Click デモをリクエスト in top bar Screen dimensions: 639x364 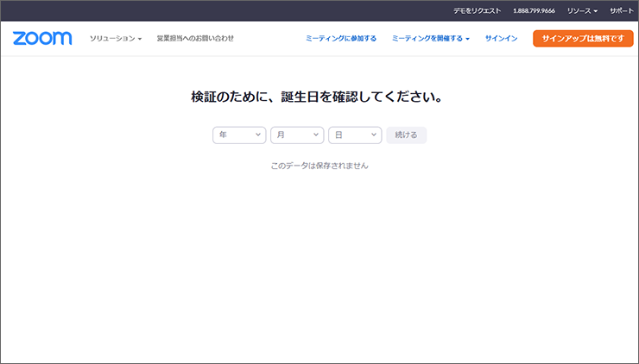(x=478, y=10)
